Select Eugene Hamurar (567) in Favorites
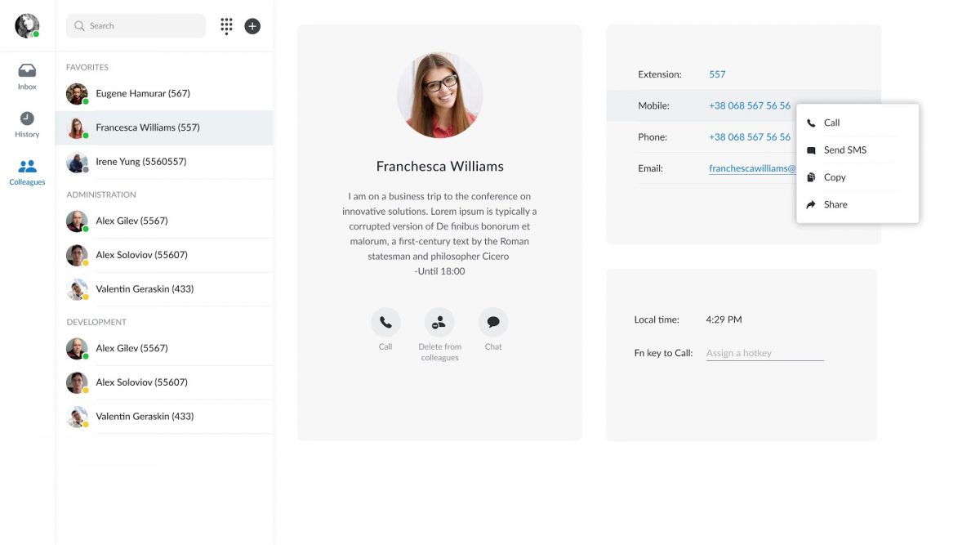This screenshot has width=980, height=545. 143,94
